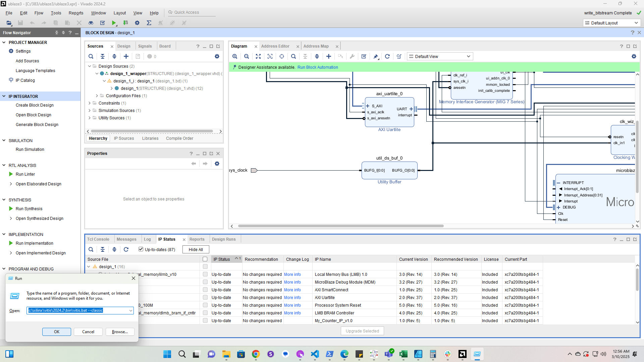Image resolution: width=644 pixels, height=362 pixels.
Task: Switch to the Address Editor tab
Action: coord(275,46)
